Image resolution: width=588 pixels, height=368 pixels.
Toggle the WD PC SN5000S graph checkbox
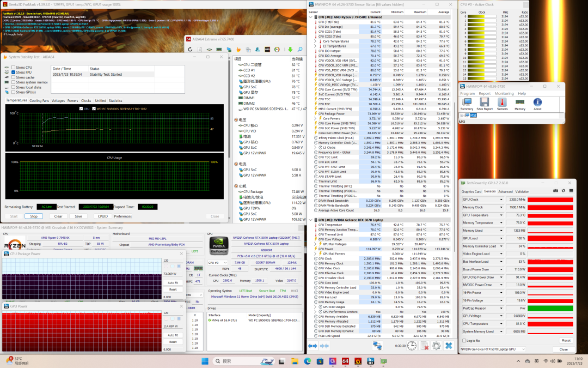pyautogui.click(x=94, y=109)
